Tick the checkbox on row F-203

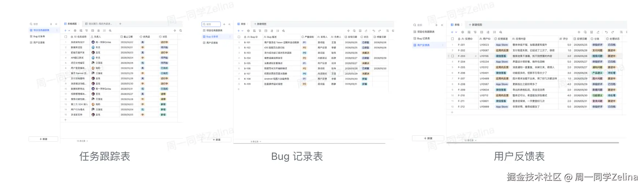click(x=453, y=56)
